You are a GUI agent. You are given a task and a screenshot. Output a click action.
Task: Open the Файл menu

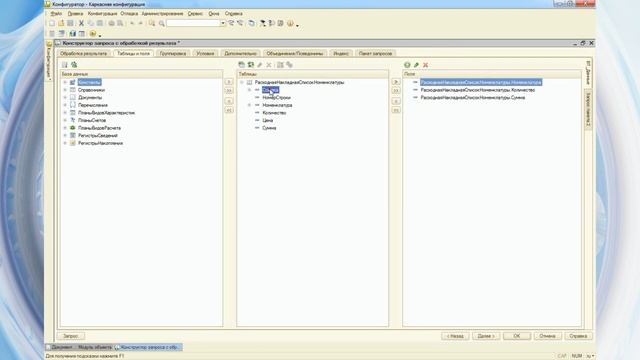[56, 13]
